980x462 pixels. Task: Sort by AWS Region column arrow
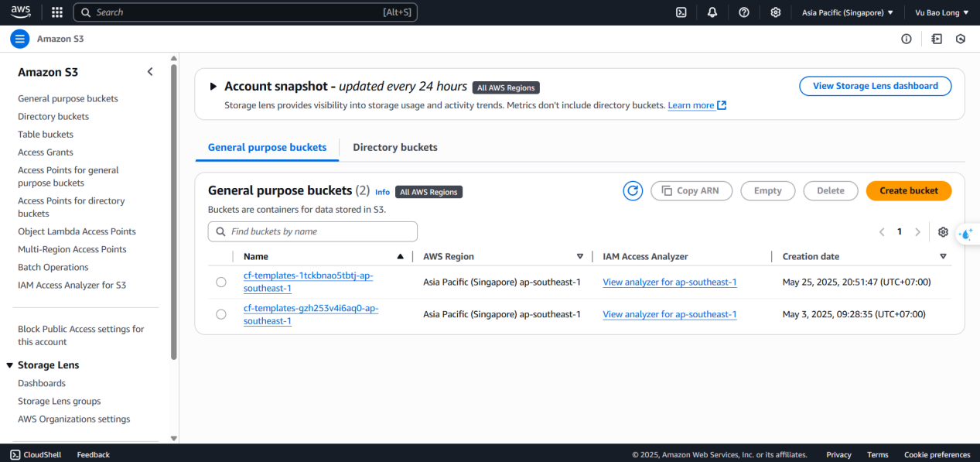(580, 256)
